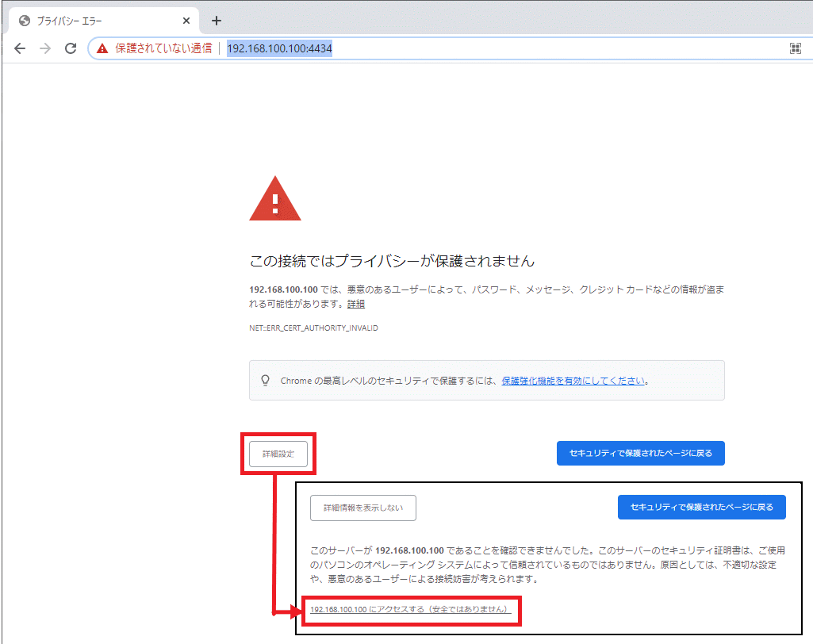Image resolution: width=813 pixels, height=644 pixels.
Task: Click the globe favicon on the browser tab
Action: point(25,21)
